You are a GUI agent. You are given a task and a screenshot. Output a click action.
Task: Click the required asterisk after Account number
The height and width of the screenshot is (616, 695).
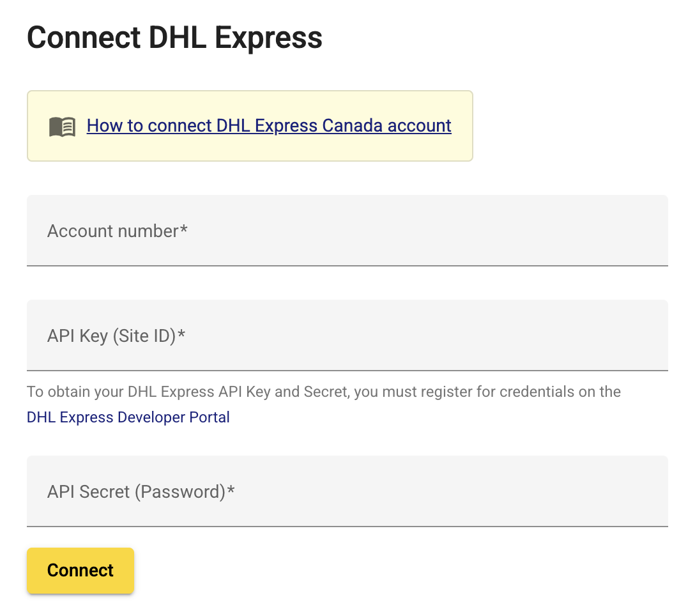(183, 229)
